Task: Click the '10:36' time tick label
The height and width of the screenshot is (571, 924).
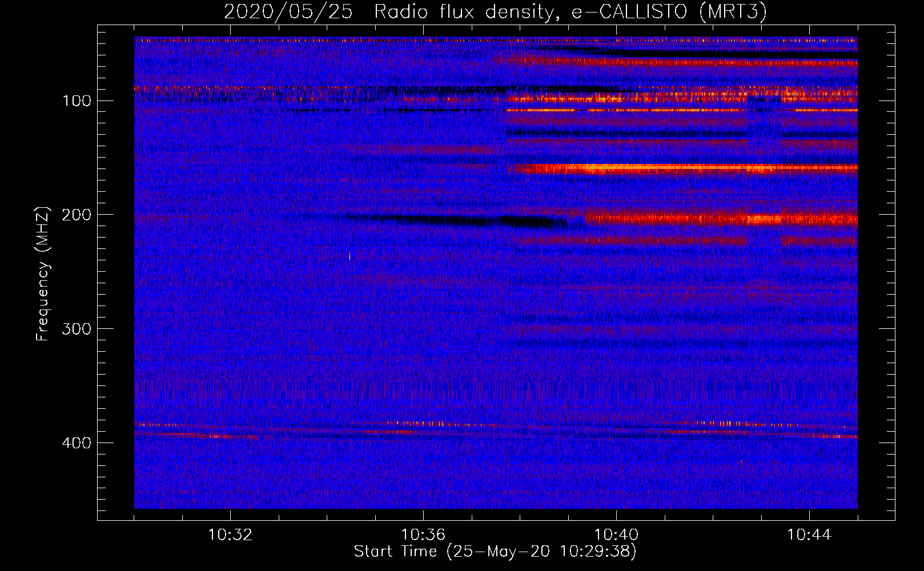Action: coord(423,535)
